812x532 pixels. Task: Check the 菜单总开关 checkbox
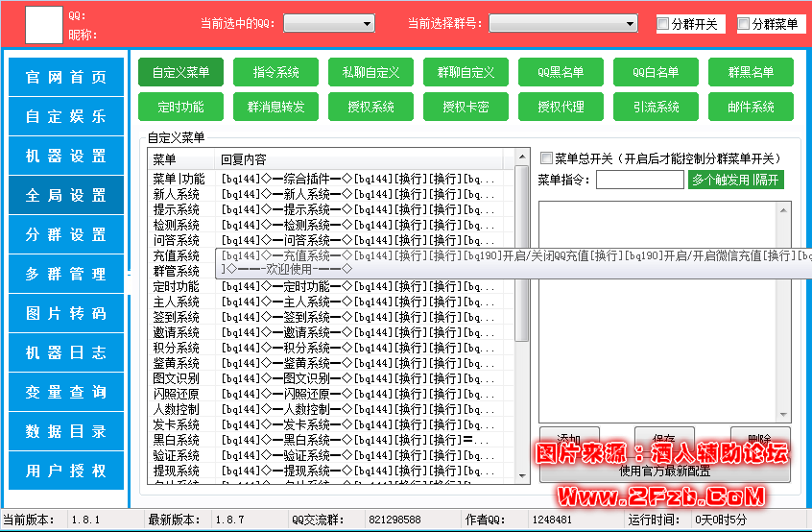(x=547, y=158)
